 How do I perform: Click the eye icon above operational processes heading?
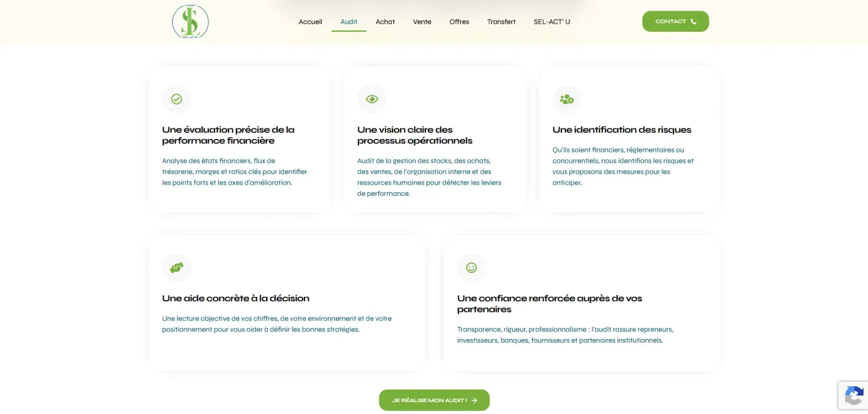pyautogui.click(x=372, y=99)
